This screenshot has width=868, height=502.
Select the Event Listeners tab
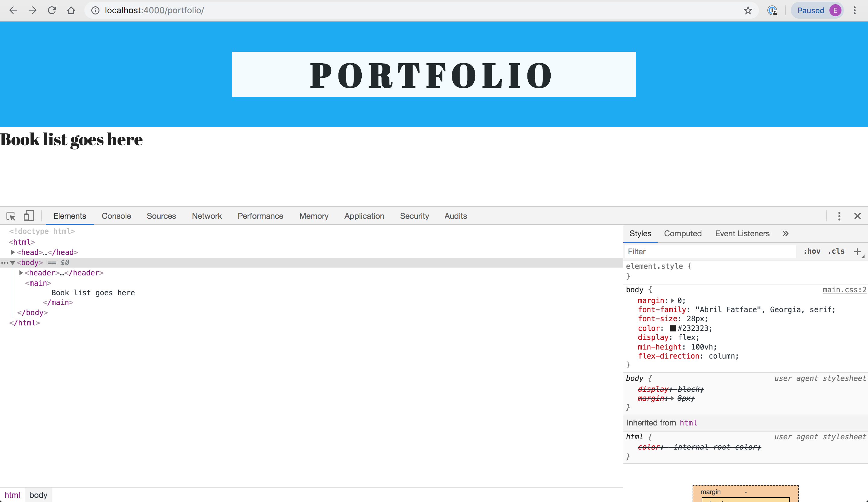pyautogui.click(x=742, y=234)
